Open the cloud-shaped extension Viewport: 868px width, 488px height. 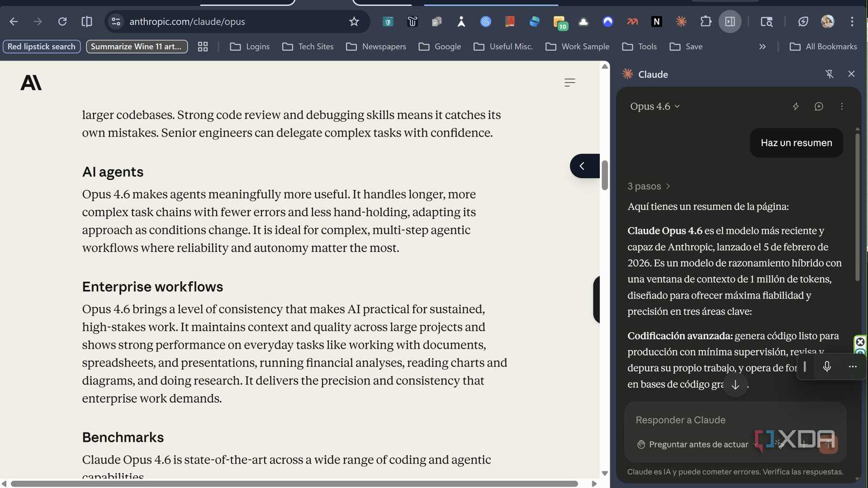(x=583, y=22)
